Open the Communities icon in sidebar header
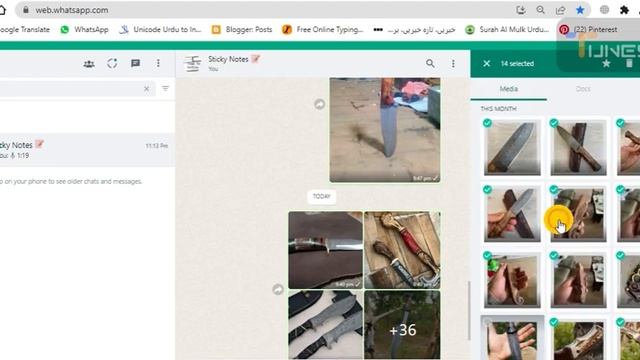 tap(89, 64)
